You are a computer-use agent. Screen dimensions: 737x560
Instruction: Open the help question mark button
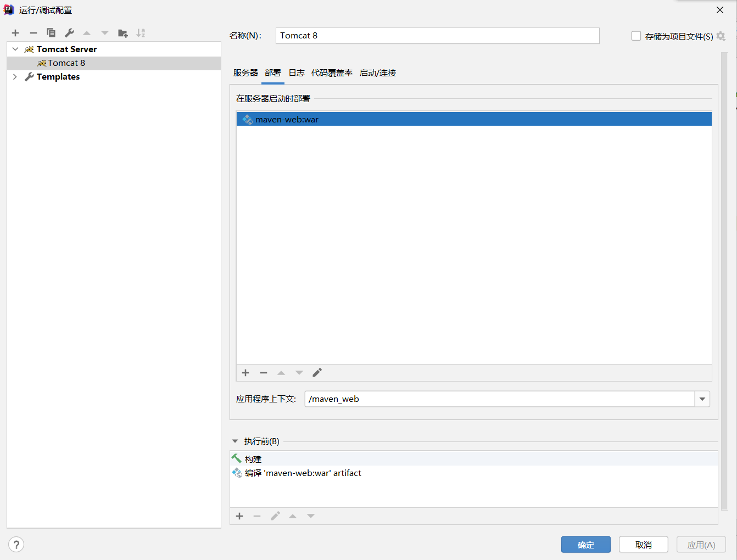pyautogui.click(x=16, y=545)
